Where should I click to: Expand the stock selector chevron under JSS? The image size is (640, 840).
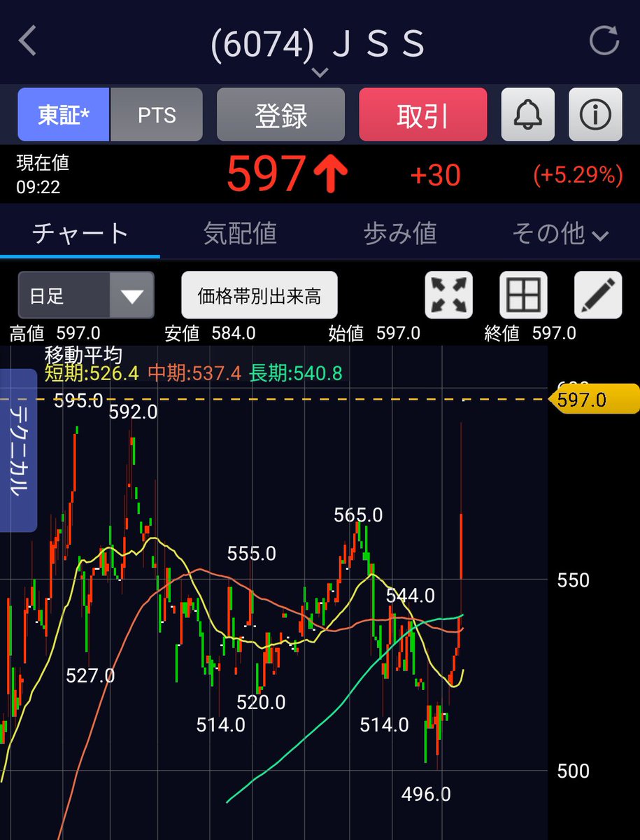click(320, 72)
